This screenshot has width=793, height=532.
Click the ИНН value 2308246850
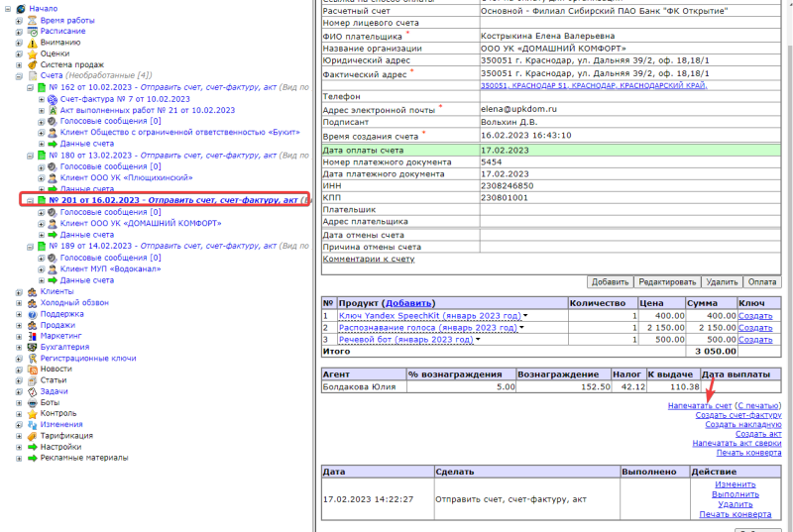tap(507, 186)
